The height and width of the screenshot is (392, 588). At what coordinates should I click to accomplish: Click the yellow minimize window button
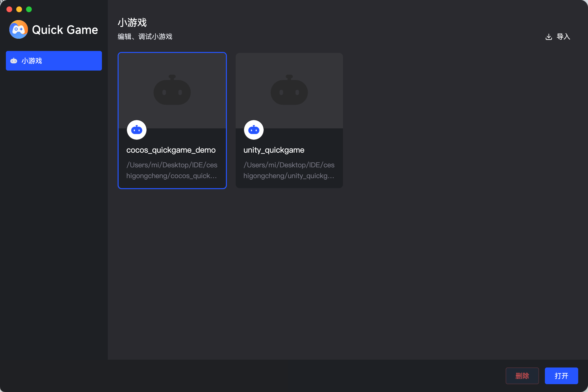point(19,9)
